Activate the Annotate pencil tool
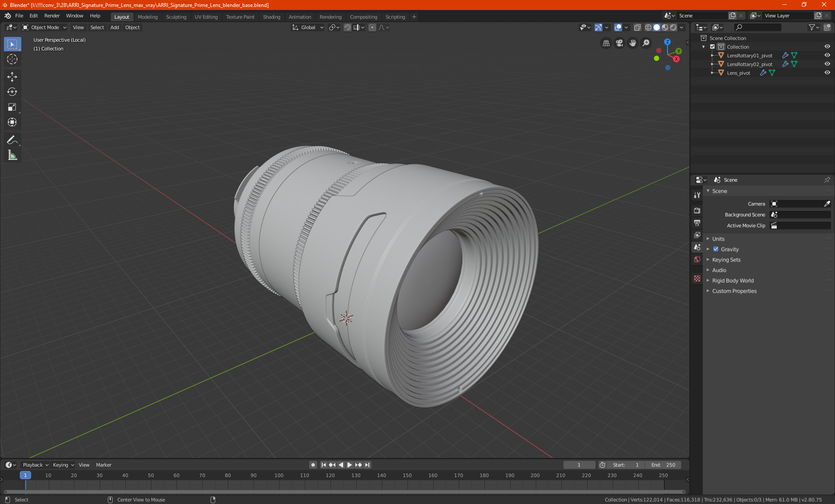Screen dimensions: 835x504 coord(12,140)
